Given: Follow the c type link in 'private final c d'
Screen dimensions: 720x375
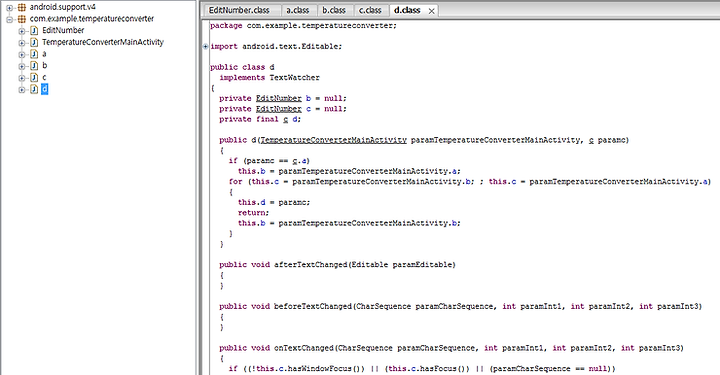Looking at the screenshot, I should coord(286,119).
